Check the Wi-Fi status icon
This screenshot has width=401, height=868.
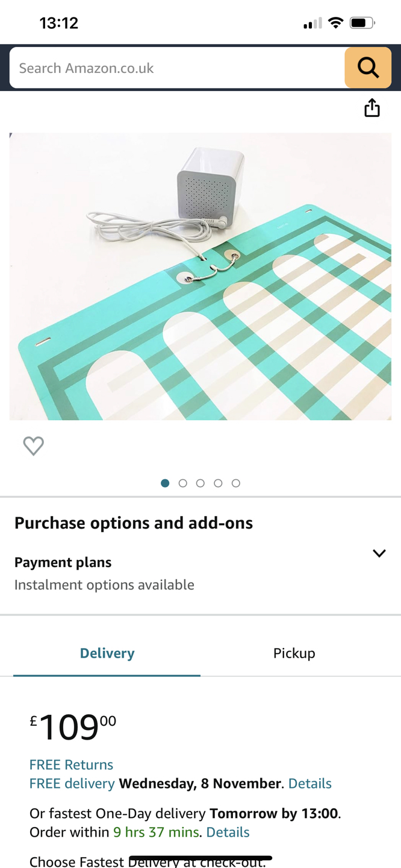pos(336,23)
